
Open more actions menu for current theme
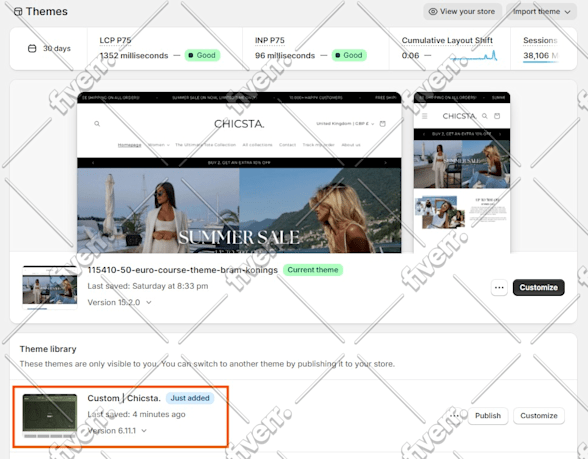pyautogui.click(x=499, y=288)
